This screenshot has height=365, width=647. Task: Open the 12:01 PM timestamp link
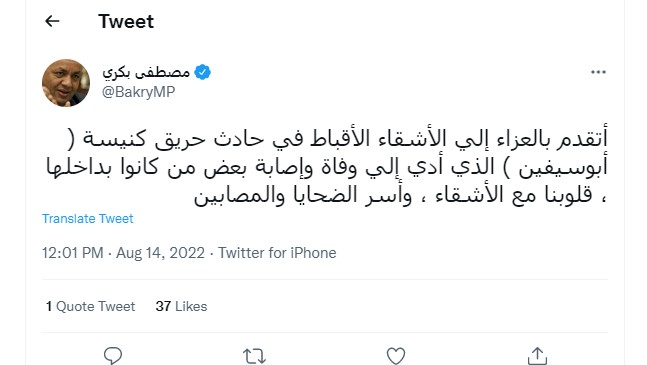click(73, 253)
